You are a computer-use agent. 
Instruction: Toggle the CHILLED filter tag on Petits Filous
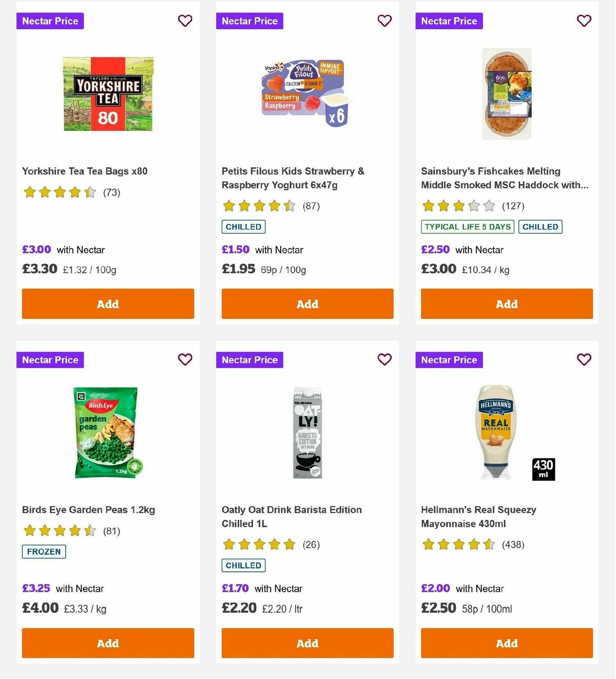[x=243, y=226]
